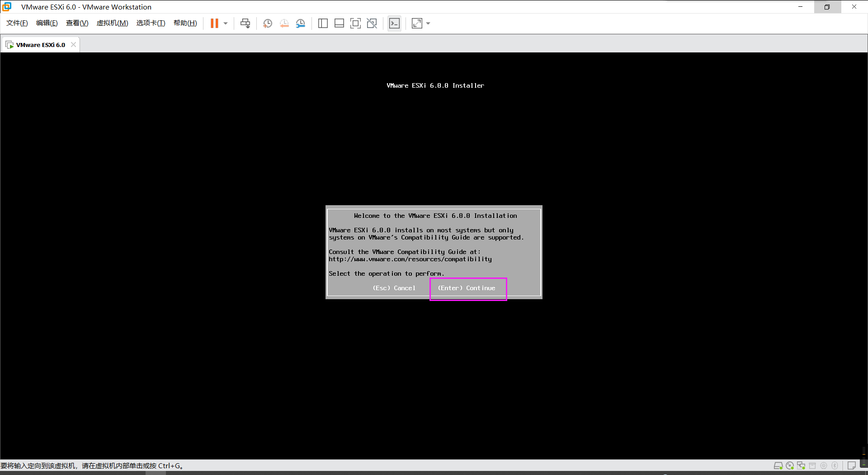This screenshot has height=475, width=868.
Task: Pause the virtual machine with the orange button
Action: click(x=214, y=24)
